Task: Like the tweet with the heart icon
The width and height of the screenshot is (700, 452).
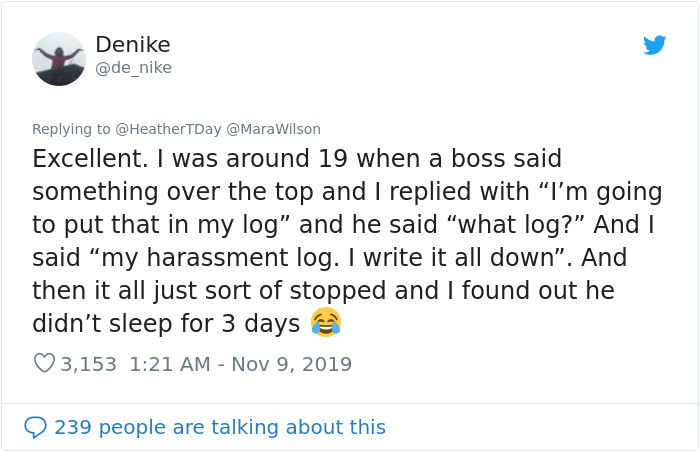Action: click(x=44, y=364)
